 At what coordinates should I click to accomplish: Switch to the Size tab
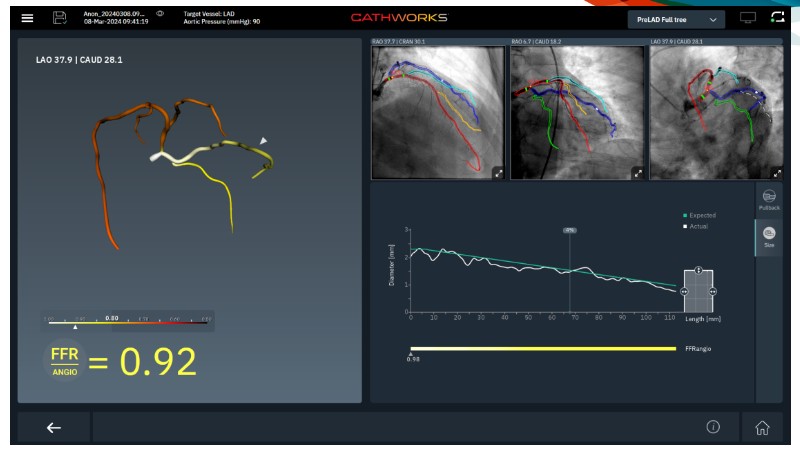click(x=768, y=237)
